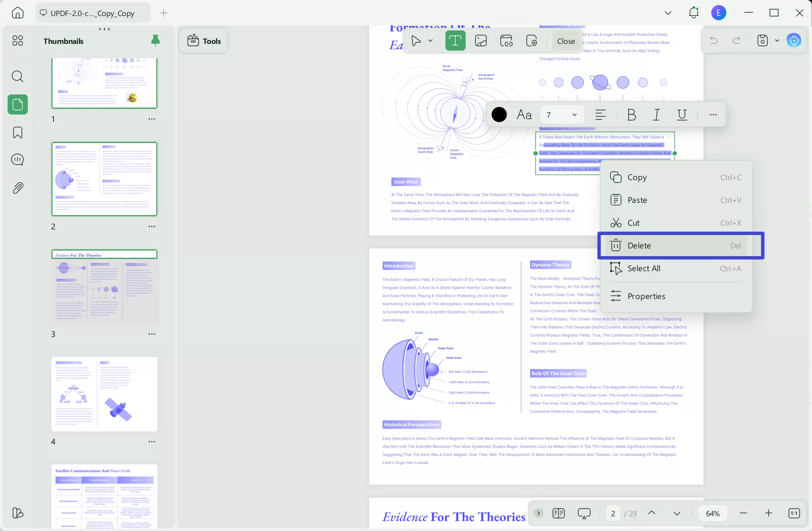The image size is (812, 531).
Task: Click the UPDF AI assistant icon
Action: [x=794, y=40]
